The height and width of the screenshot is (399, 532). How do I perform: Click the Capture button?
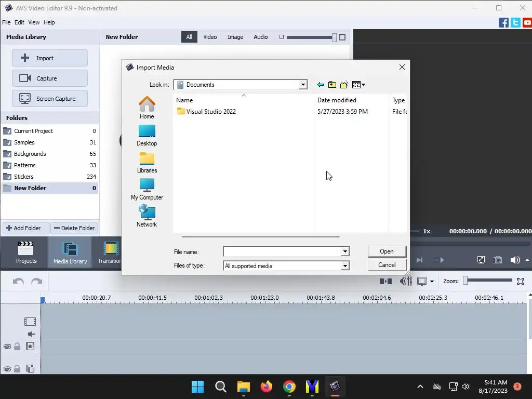click(x=50, y=78)
